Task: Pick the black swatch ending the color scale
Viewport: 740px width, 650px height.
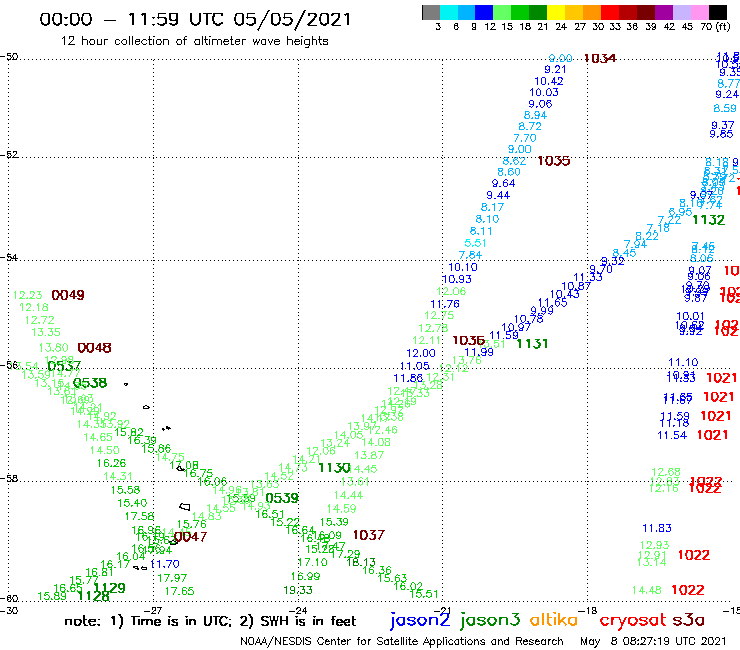Action: tap(717, 12)
